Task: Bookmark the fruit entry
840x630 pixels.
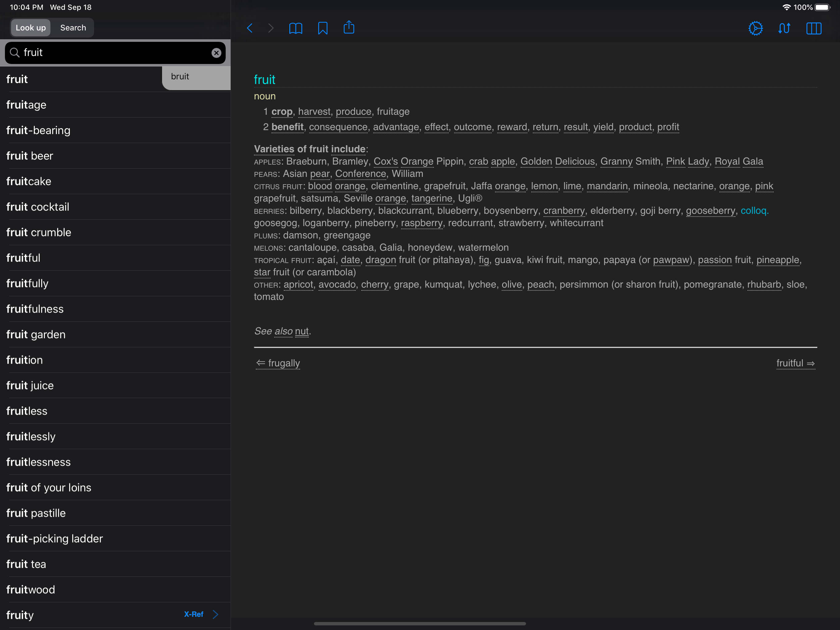Action: (323, 28)
